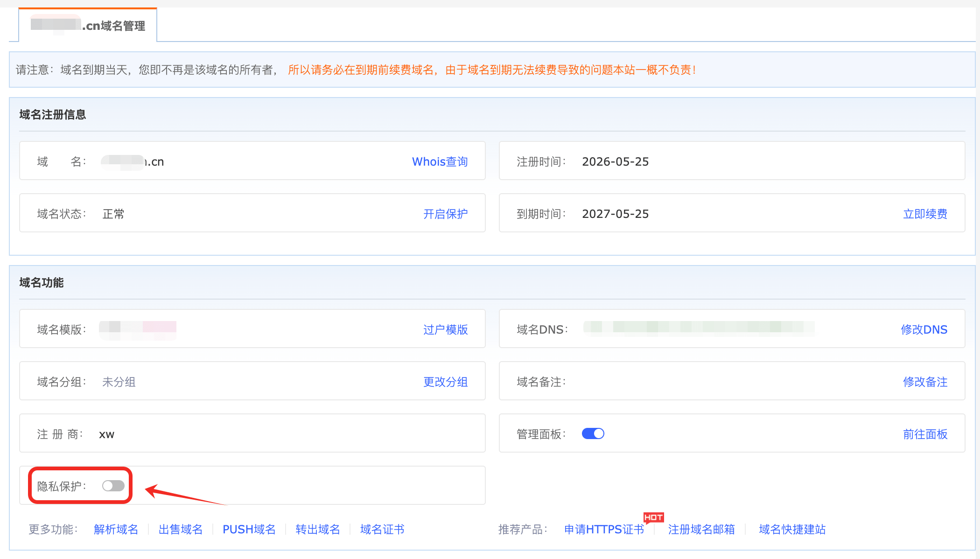Open the PUSH域名 link
Image resolution: width=980 pixels, height=559 pixels.
[249, 529]
